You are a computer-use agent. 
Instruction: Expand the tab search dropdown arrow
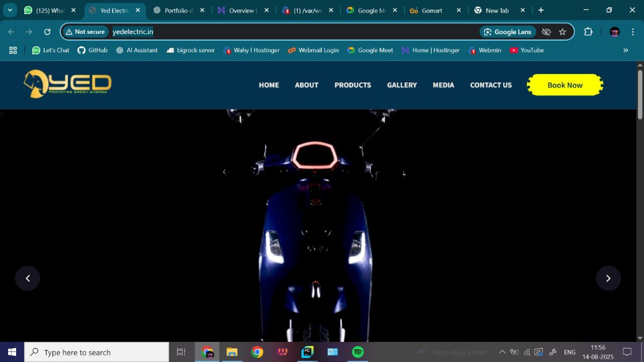tap(10, 10)
